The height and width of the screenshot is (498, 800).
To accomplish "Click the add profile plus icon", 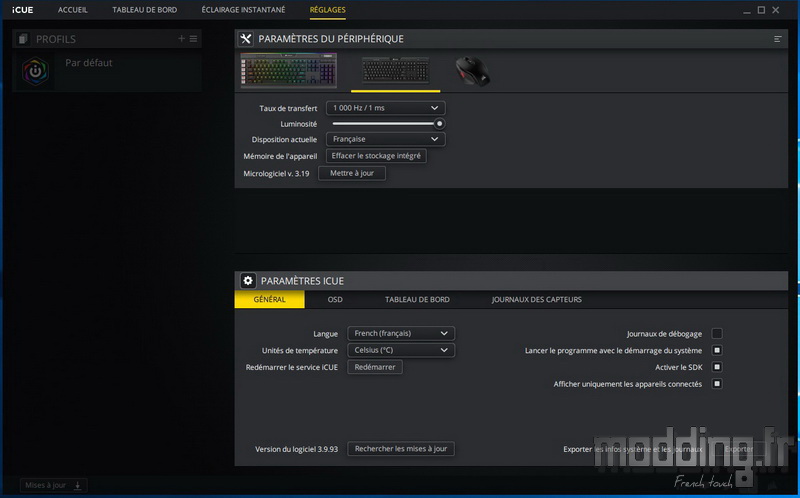I will [x=181, y=39].
